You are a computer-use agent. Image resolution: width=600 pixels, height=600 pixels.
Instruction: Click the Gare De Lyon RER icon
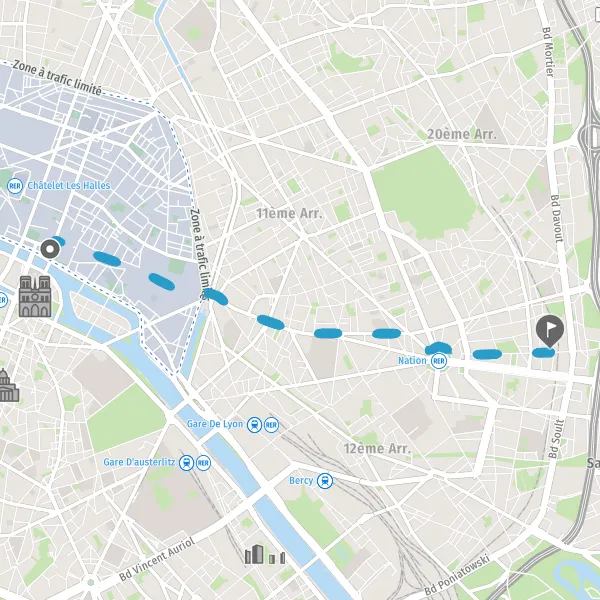pyautogui.click(x=271, y=425)
